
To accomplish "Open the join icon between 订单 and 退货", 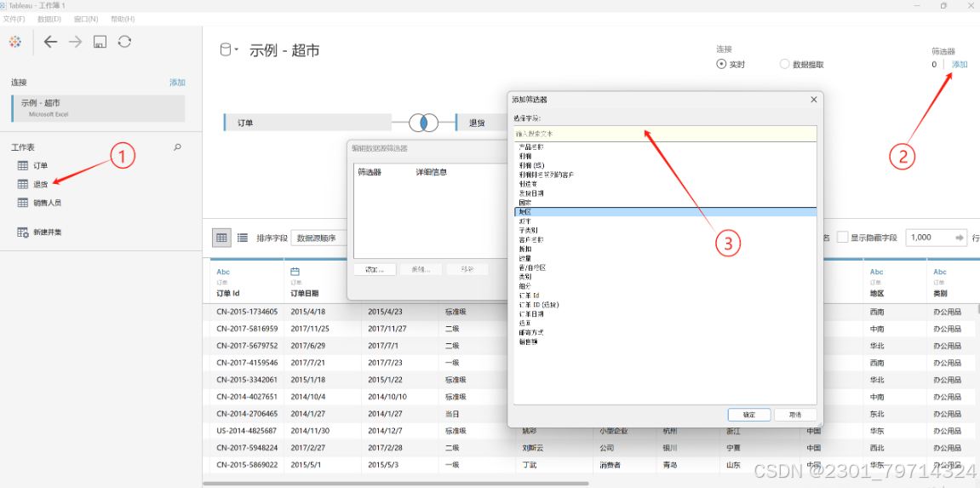I will pyautogui.click(x=424, y=123).
